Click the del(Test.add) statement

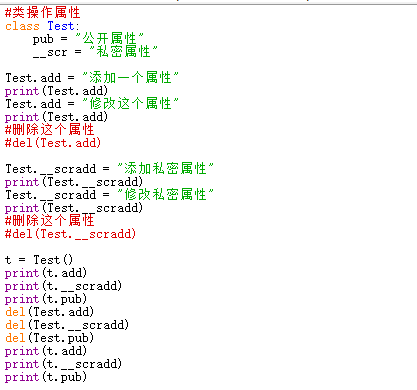pyautogui.click(x=49, y=312)
